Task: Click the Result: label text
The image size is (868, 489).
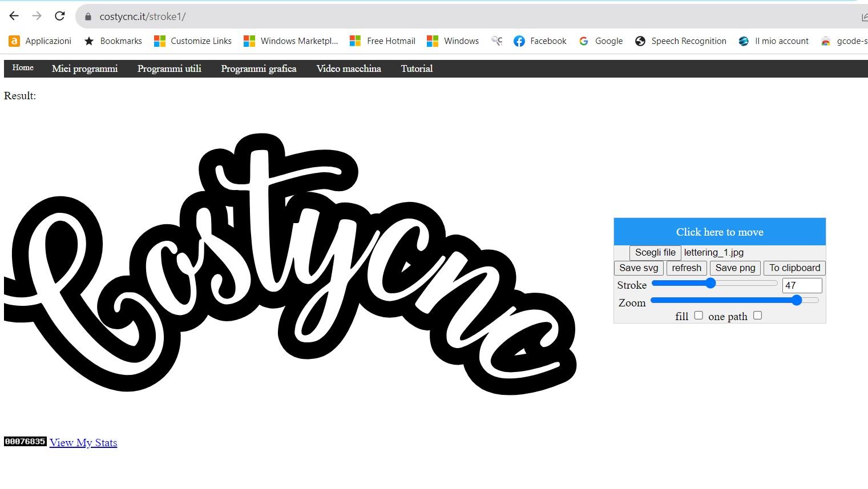Action: [x=20, y=96]
